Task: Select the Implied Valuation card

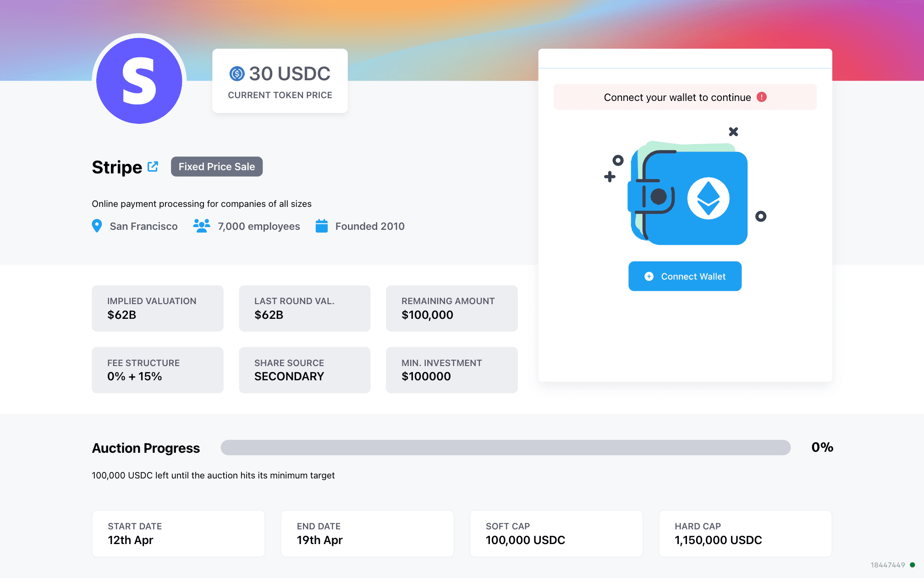Action: coord(158,308)
